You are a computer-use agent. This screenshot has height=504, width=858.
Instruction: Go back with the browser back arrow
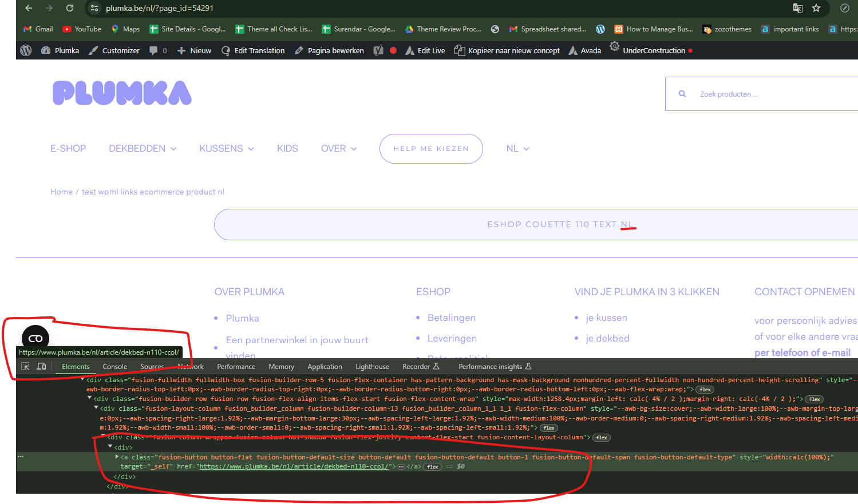click(29, 8)
